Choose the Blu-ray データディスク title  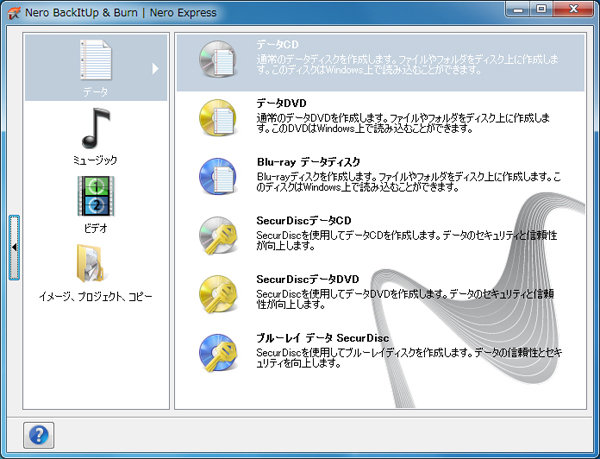(x=308, y=162)
